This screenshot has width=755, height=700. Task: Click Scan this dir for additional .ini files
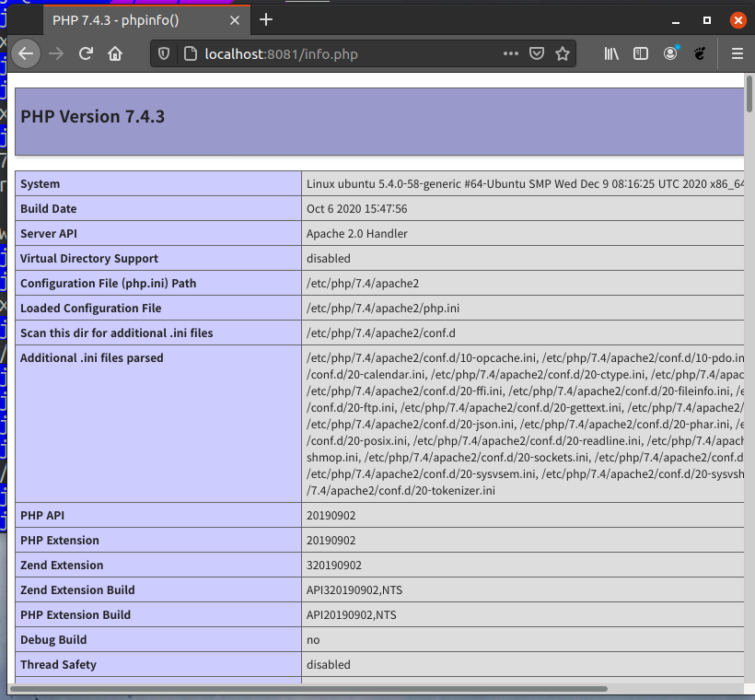(x=117, y=333)
